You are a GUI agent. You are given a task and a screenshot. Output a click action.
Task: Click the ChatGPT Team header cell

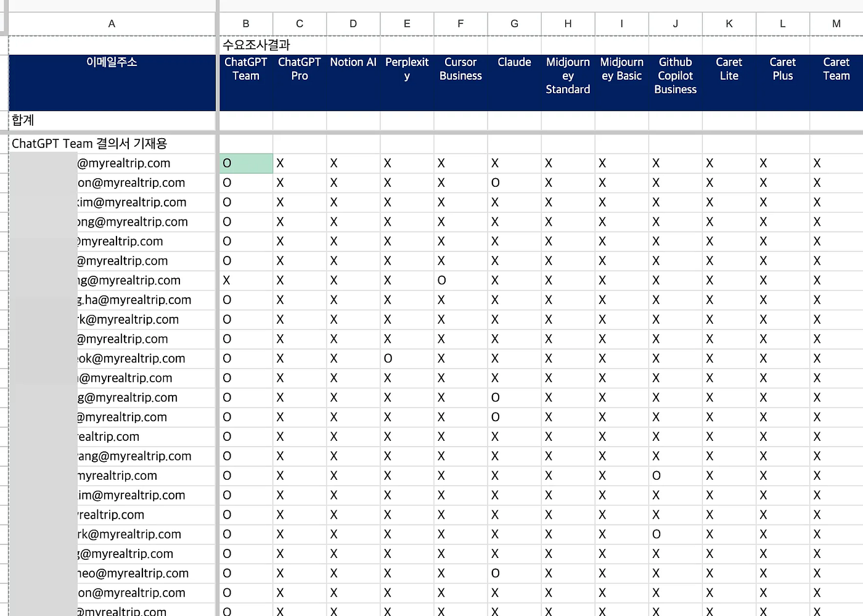(246, 83)
